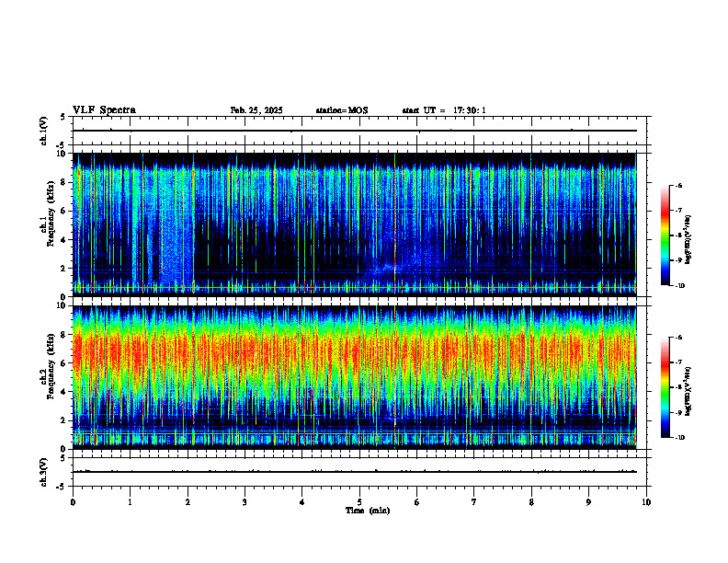This screenshot has width=728, height=563.
Task: Click the "ch.3(V)" y-axis label
Action: [43, 472]
